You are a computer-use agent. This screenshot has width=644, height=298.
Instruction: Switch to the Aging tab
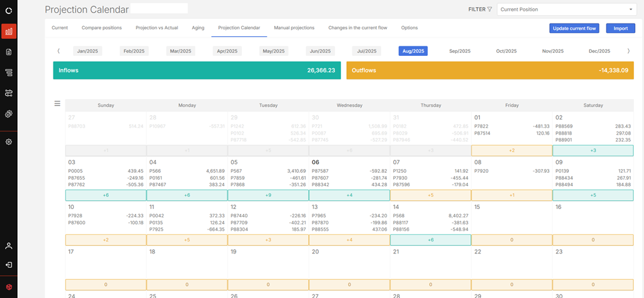[x=197, y=28]
